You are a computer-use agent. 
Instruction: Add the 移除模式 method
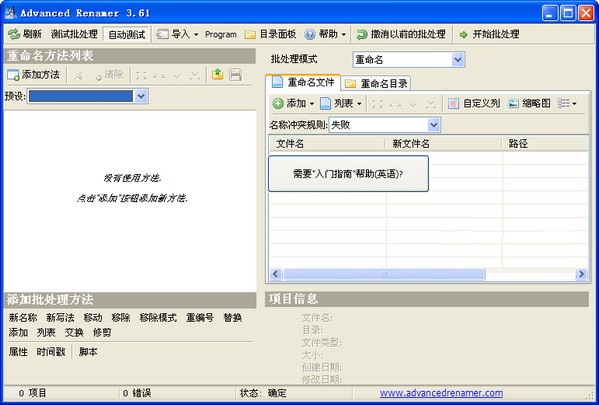point(158,318)
